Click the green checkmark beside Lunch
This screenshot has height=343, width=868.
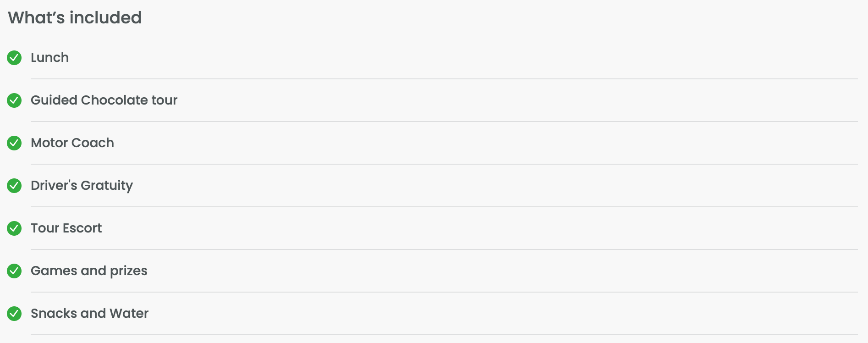[14, 58]
